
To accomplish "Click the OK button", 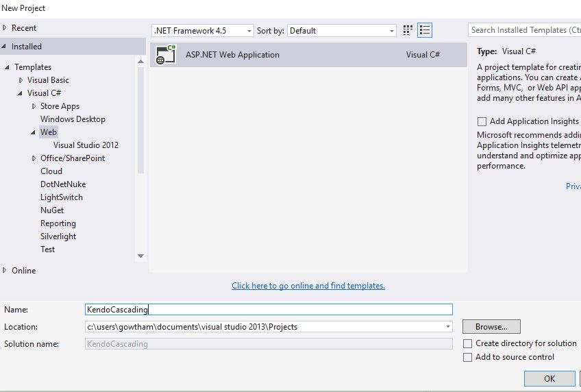I will point(549,379).
